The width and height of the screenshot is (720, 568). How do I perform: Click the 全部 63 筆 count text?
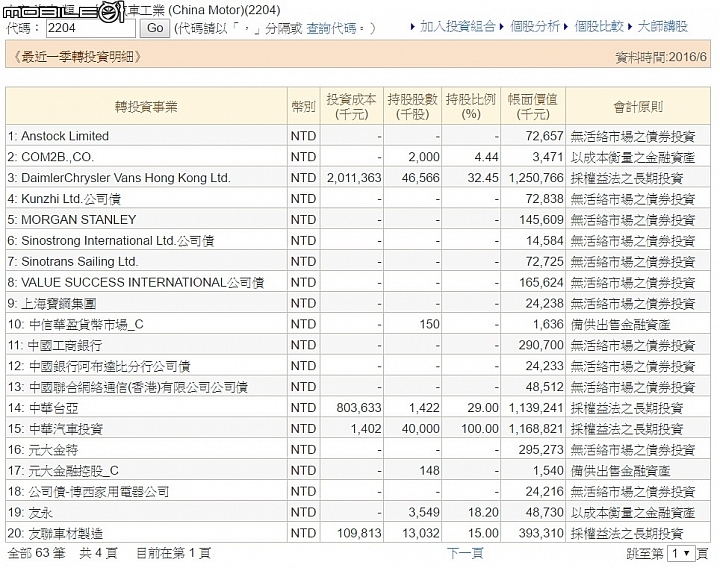pyautogui.click(x=36, y=553)
